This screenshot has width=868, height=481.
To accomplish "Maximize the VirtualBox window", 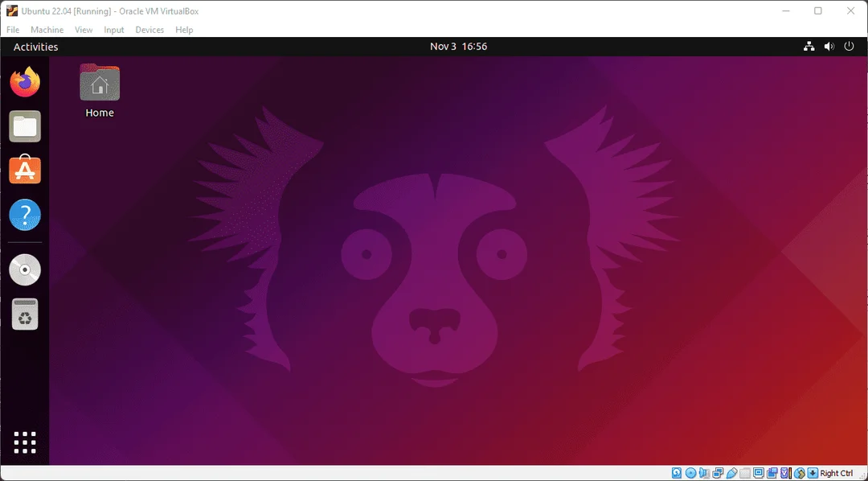I will coord(817,11).
